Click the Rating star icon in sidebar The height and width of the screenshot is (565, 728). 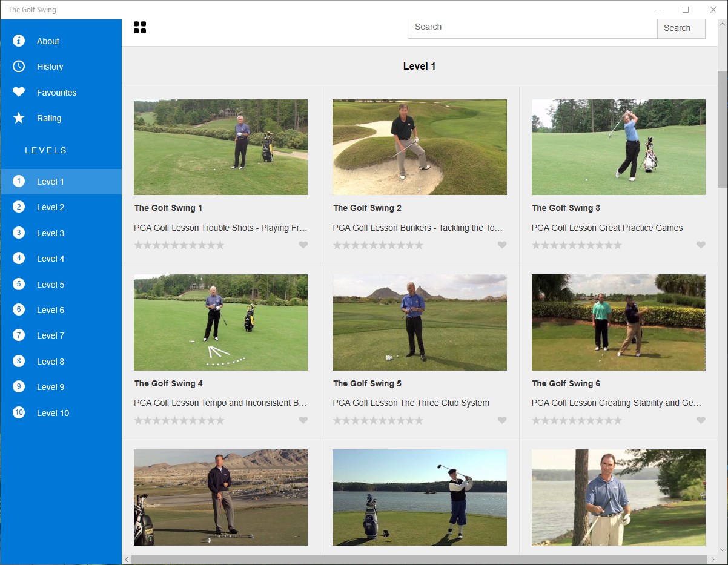coord(19,117)
